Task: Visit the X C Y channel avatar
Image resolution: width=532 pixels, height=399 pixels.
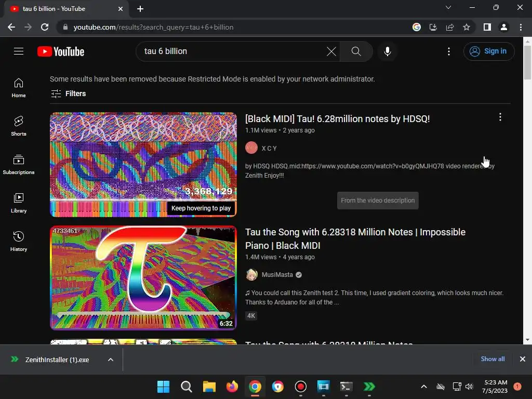Action: pos(251,148)
